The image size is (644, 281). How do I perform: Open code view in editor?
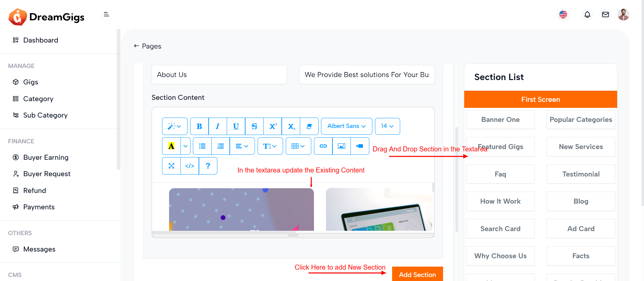(x=190, y=166)
